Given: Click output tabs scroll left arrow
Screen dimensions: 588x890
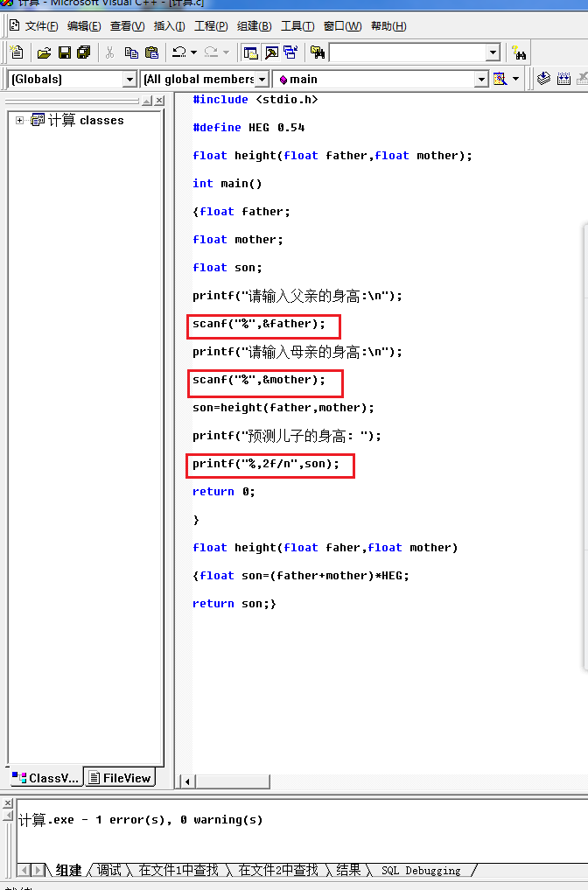Looking at the screenshot, I should tap(24, 870).
